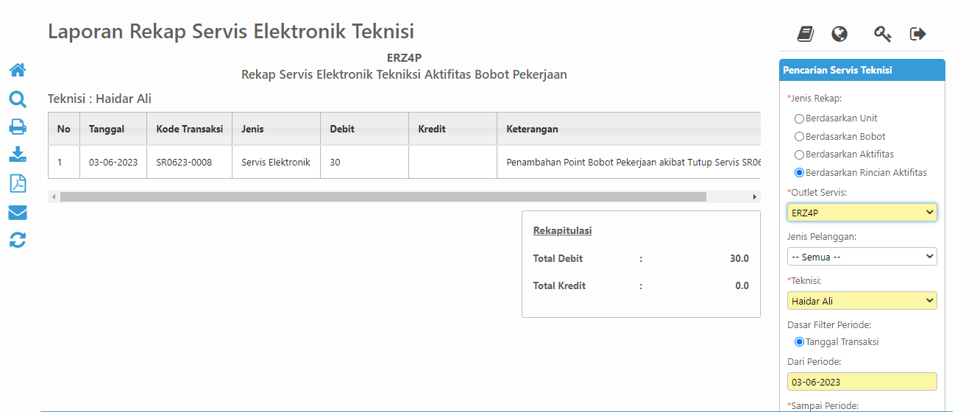This screenshot has width=980, height=412.
Task: Export report with the PDF icon
Action: click(18, 183)
